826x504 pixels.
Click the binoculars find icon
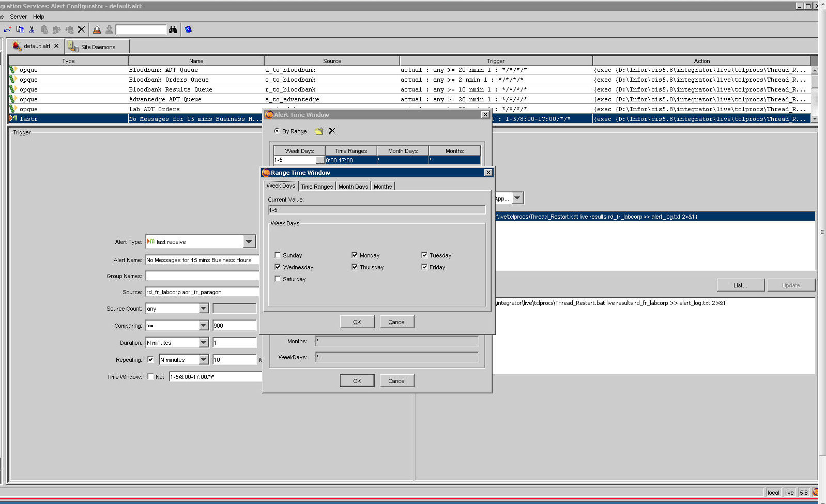click(x=173, y=29)
